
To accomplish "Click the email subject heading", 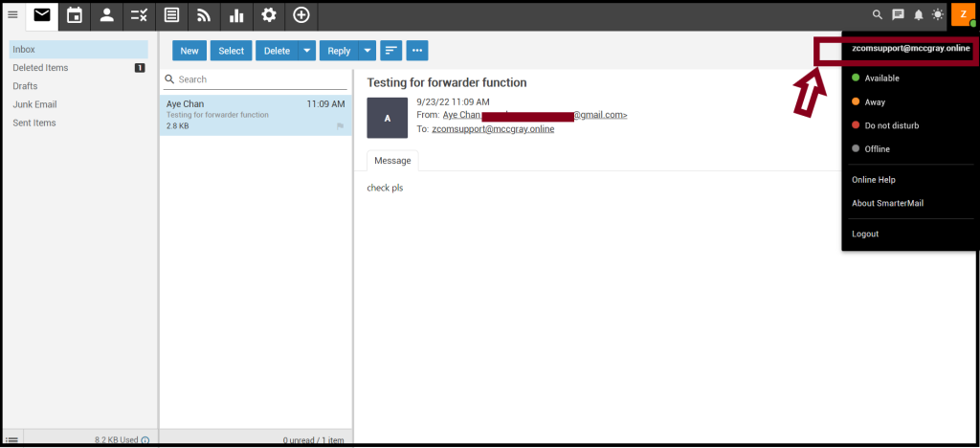I will click(447, 82).
